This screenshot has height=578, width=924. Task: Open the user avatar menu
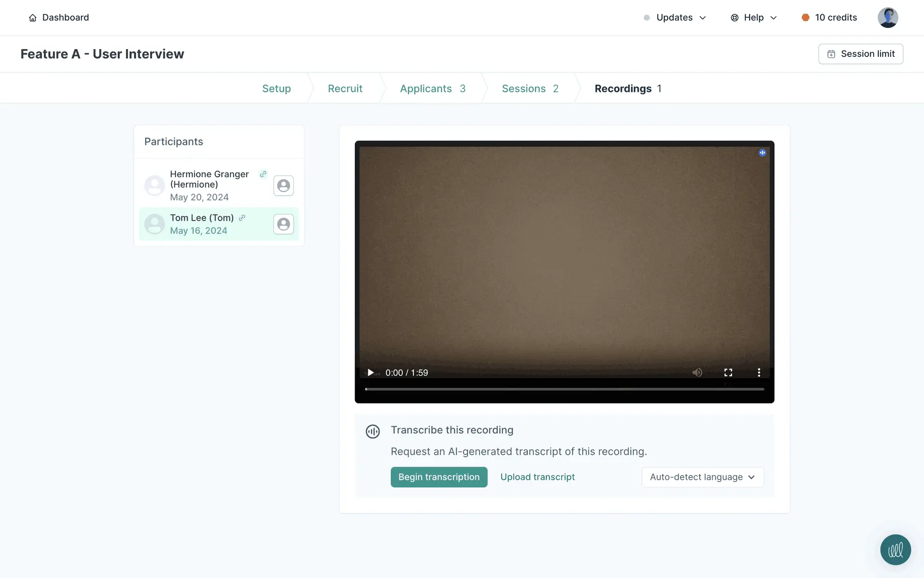coord(887,18)
